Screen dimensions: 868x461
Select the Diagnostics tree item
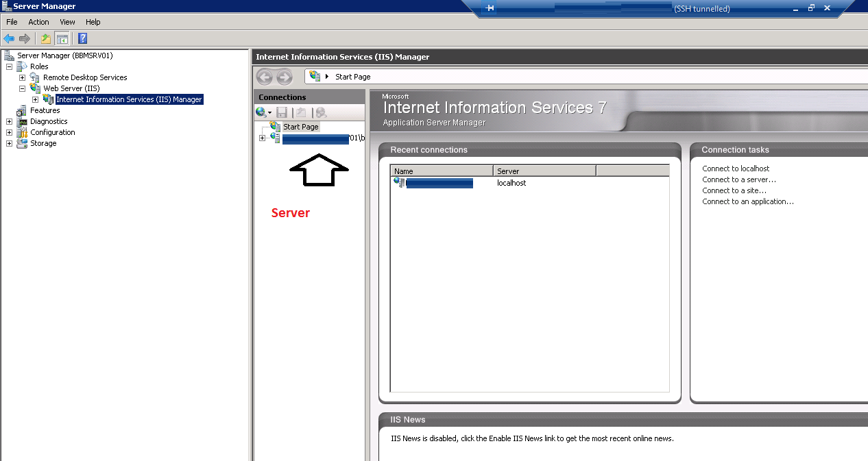pyautogui.click(x=49, y=121)
